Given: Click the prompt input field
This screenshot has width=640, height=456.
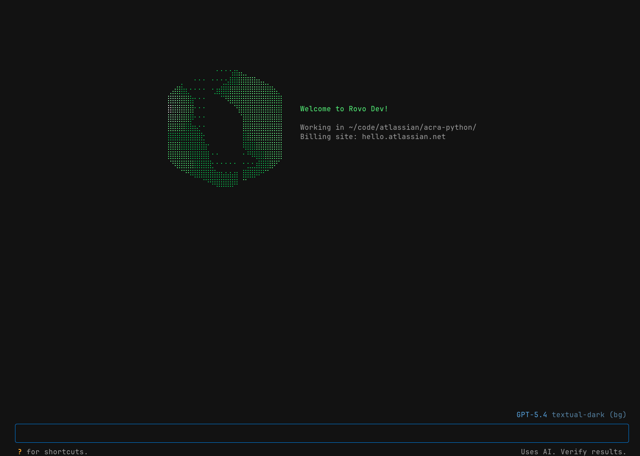Looking at the screenshot, I should pyautogui.click(x=322, y=433).
